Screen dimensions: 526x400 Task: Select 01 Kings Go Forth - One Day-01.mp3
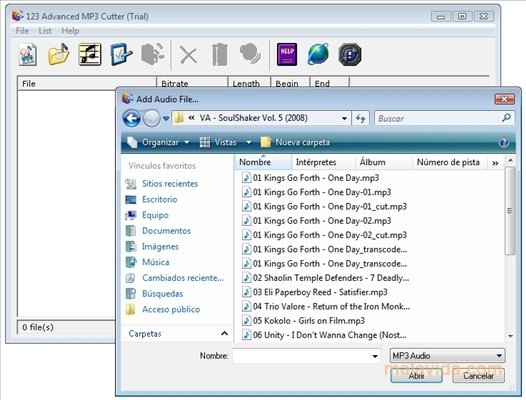point(317,192)
